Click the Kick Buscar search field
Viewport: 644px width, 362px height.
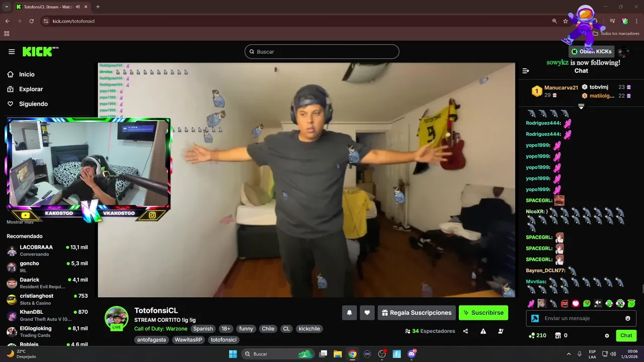pyautogui.click(x=322, y=52)
